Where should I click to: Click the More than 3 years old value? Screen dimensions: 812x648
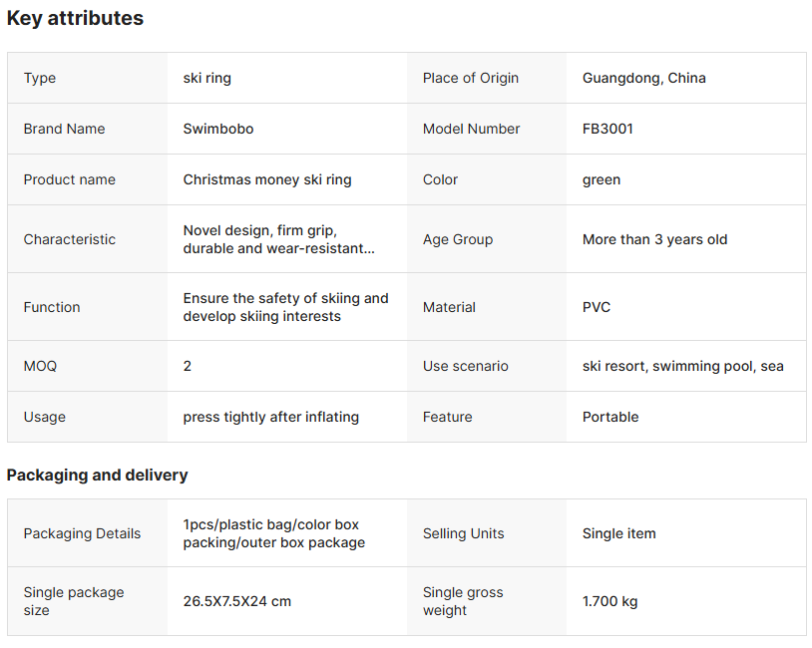tap(654, 239)
